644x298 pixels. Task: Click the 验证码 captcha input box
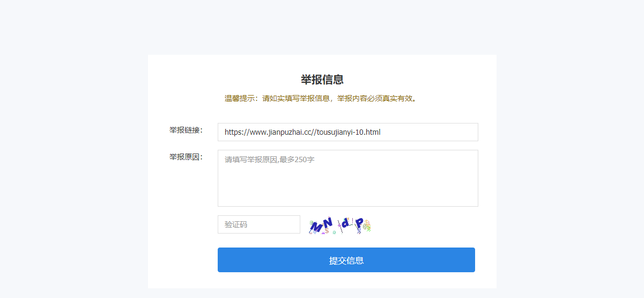click(259, 224)
